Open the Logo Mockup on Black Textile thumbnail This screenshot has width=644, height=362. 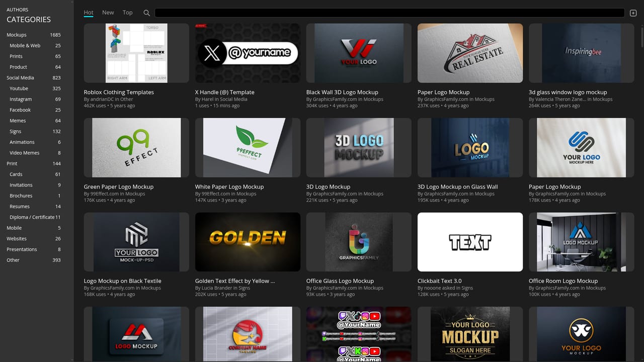136,242
